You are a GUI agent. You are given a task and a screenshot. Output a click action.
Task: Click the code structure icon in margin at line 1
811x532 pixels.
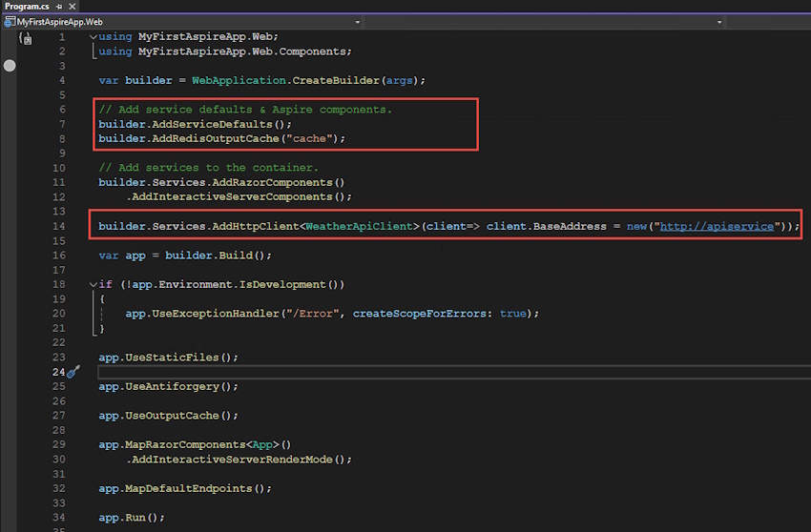coord(26,38)
